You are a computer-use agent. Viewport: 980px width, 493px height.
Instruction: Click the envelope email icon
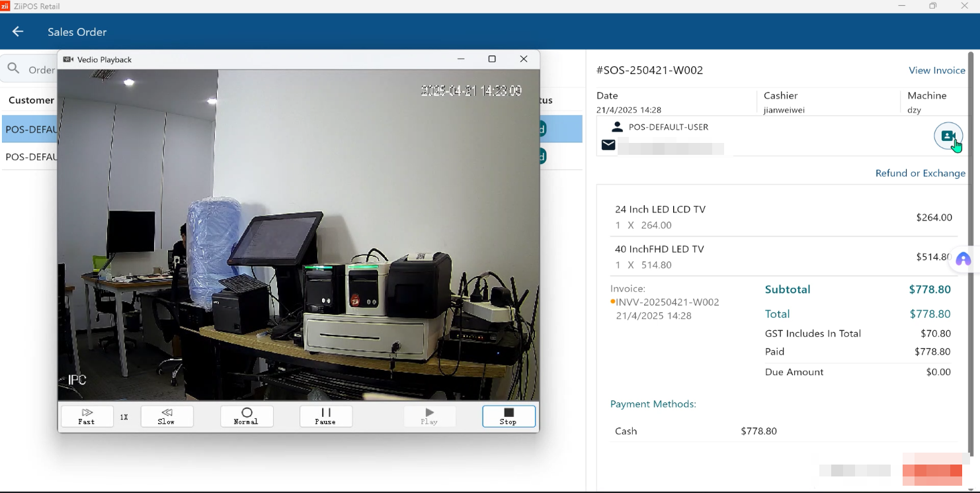pyautogui.click(x=608, y=145)
